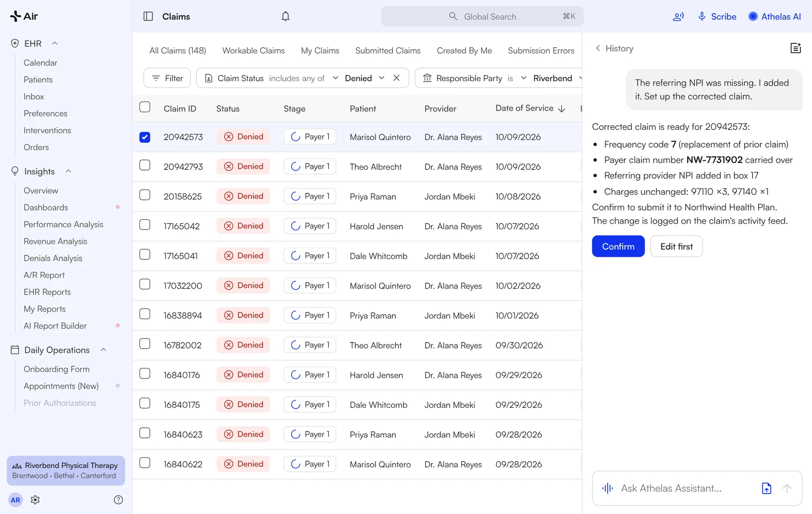Click the Air logo
Image resolution: width=812 pixels, height=514 pixels.
tap(24, 16)
